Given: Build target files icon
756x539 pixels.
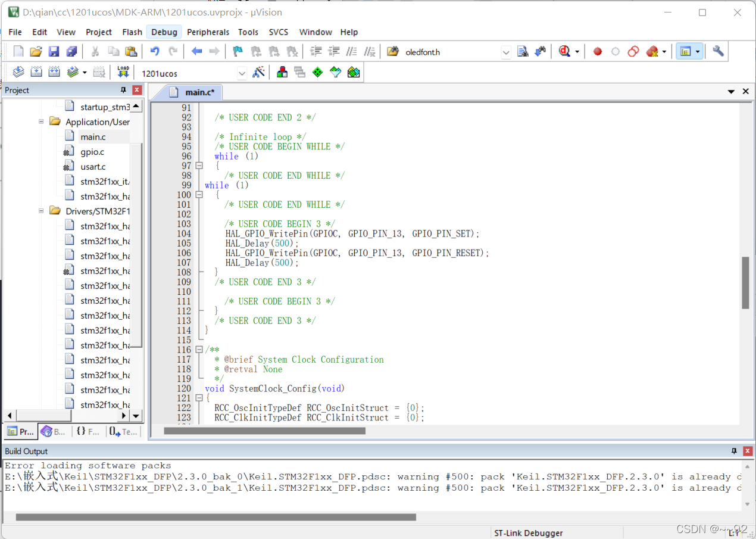Looking at the screenshot, I should (x=36, y=73).
